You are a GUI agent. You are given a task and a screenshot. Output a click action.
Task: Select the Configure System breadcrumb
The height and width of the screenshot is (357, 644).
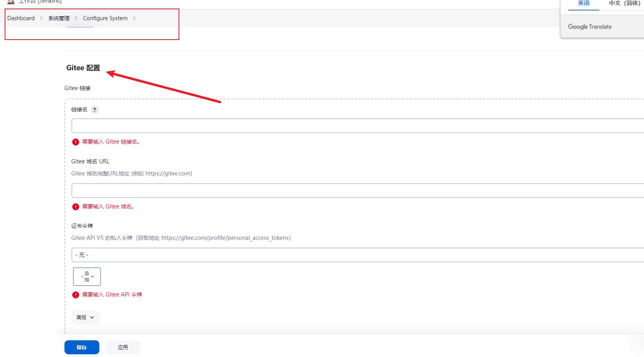[105, 18]
